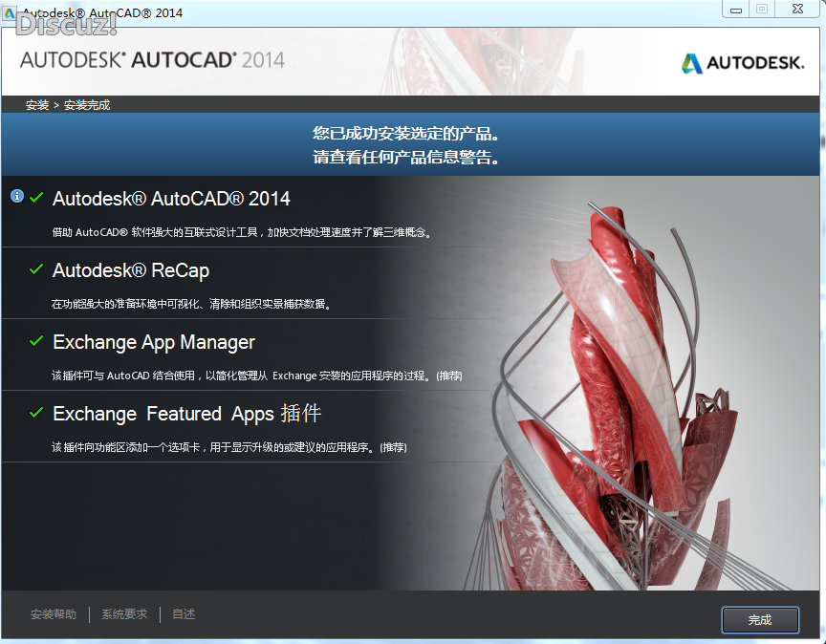
Task: Click the Autodesk logo in the header
Action: click(742, 63)
